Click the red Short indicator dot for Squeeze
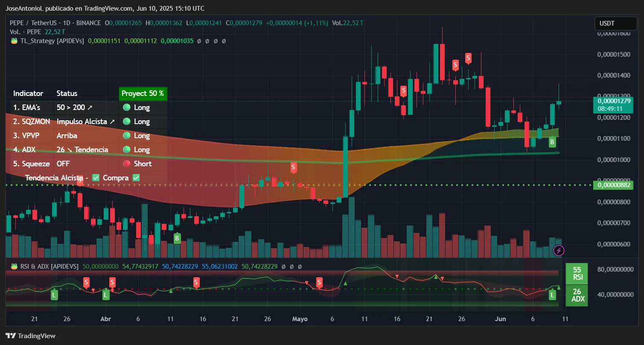The image size is (644, 345). [x=126, y=164]
